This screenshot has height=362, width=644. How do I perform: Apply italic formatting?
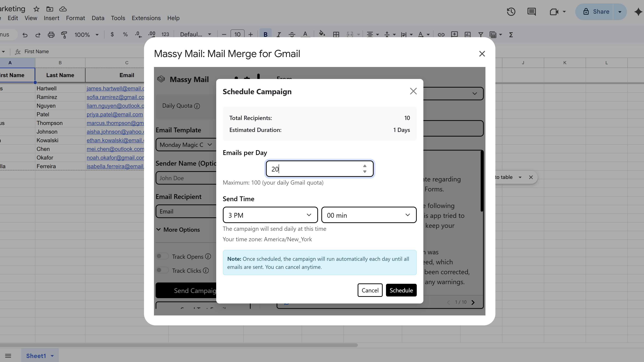click(x=278, y=35)
